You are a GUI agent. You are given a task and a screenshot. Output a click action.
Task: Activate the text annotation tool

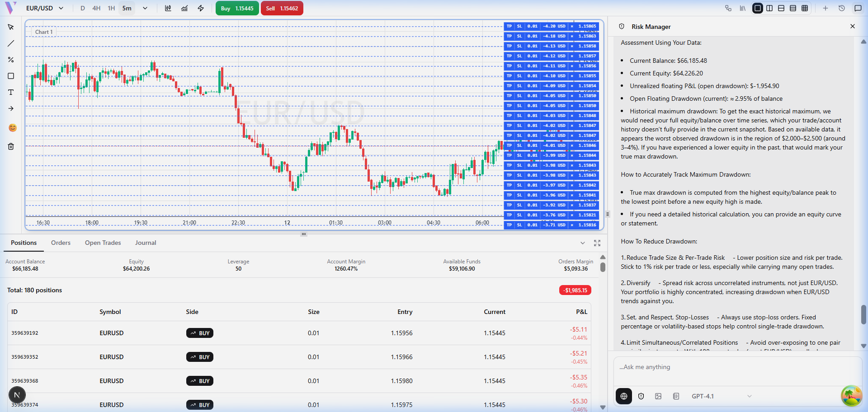click(x=11, y=92)
